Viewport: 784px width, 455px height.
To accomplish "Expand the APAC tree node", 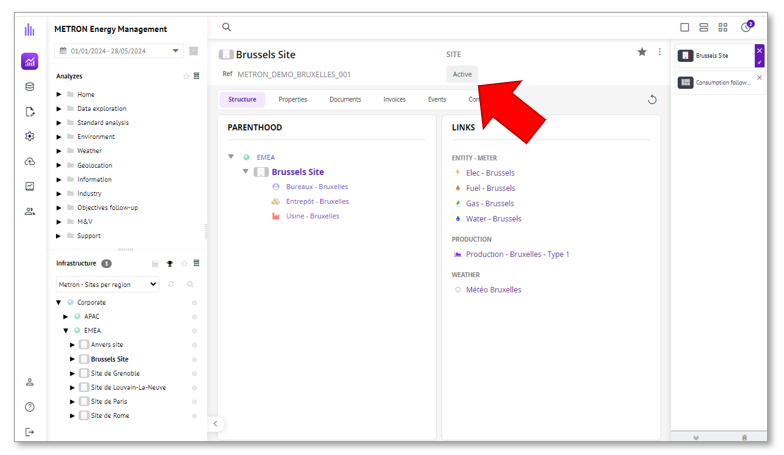I will [66, 317].
